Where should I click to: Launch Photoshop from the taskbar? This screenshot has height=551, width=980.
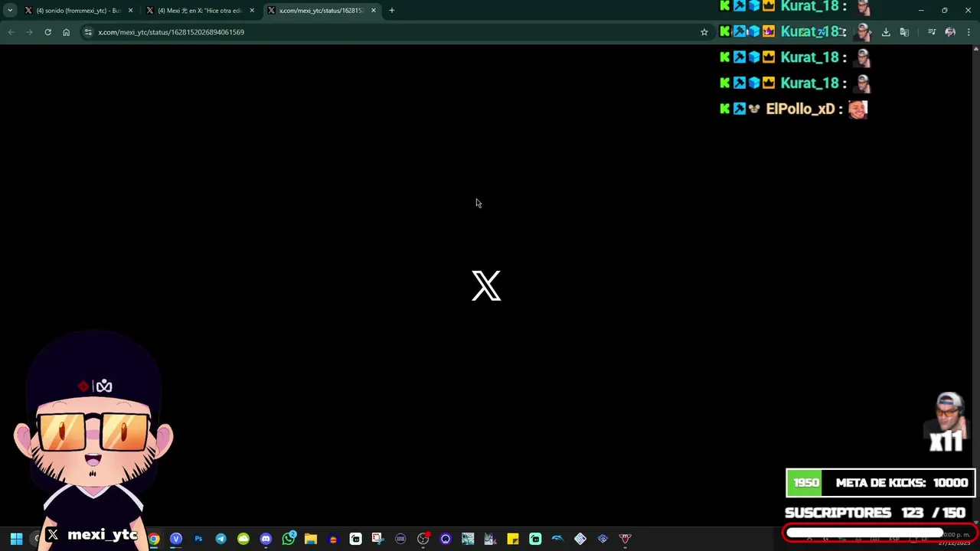[198, 539]
